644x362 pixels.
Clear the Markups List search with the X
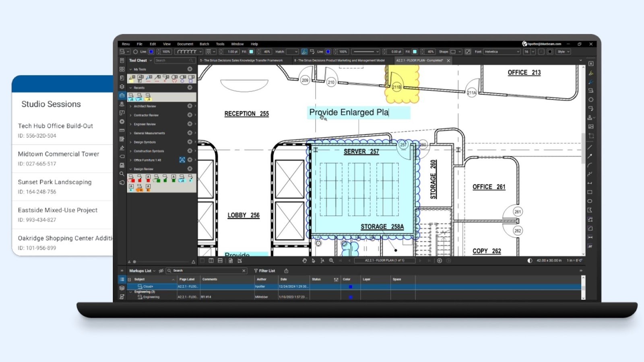click(x=244, y=271)
